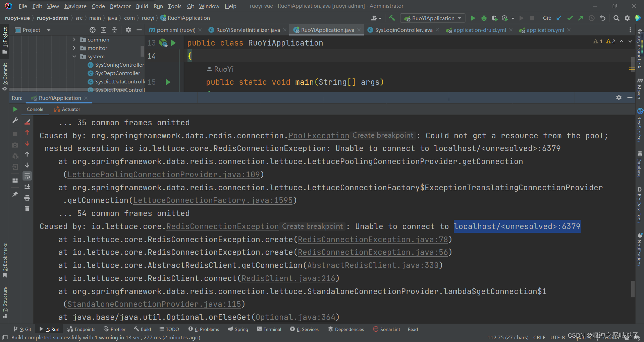Expand all in Project tree toolbar

coord(104,30)
